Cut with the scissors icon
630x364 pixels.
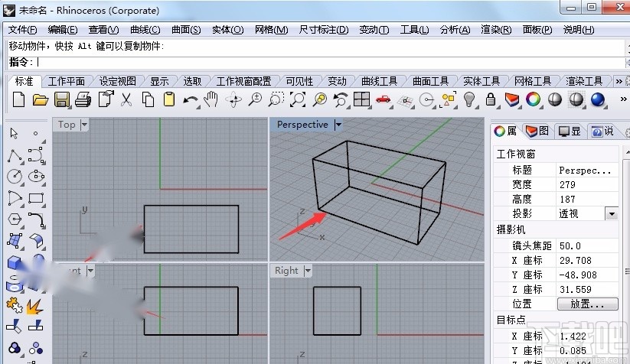[126, 99]
